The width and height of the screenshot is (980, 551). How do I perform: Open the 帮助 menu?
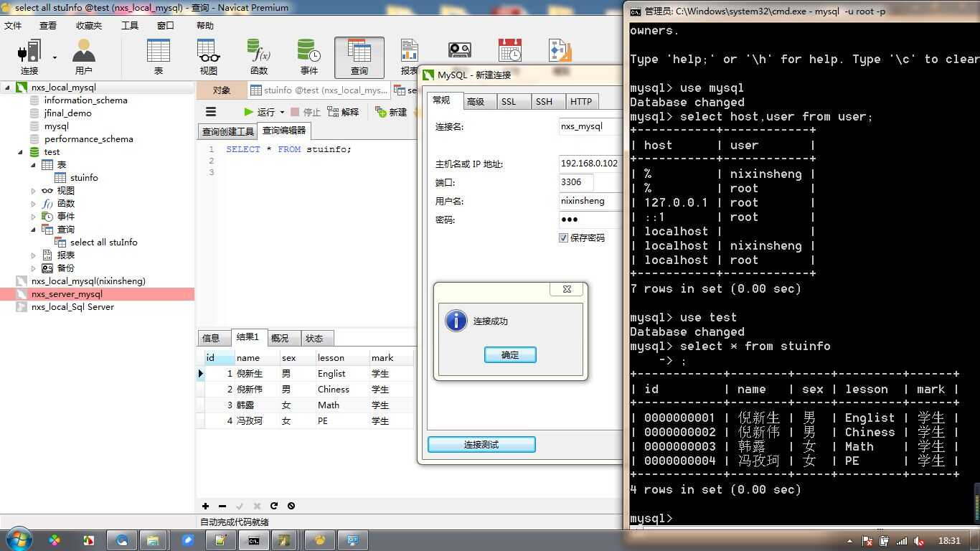tap(205, 25)
